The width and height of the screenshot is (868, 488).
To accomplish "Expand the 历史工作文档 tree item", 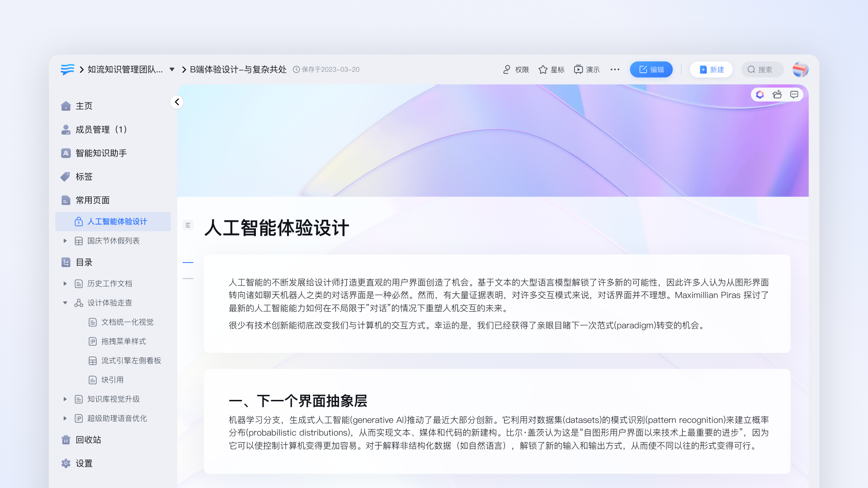I will pyautogui.click(x=65, y=284).
